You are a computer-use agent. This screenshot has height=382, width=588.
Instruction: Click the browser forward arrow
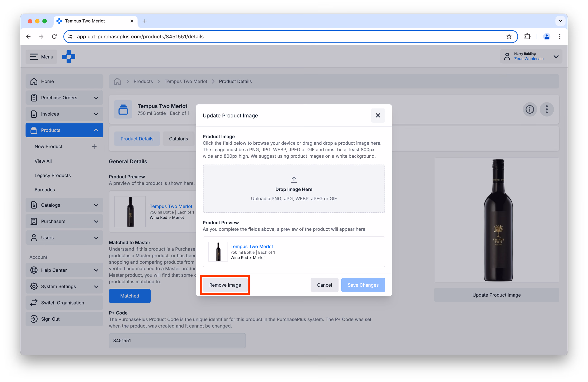pos(41,37)
